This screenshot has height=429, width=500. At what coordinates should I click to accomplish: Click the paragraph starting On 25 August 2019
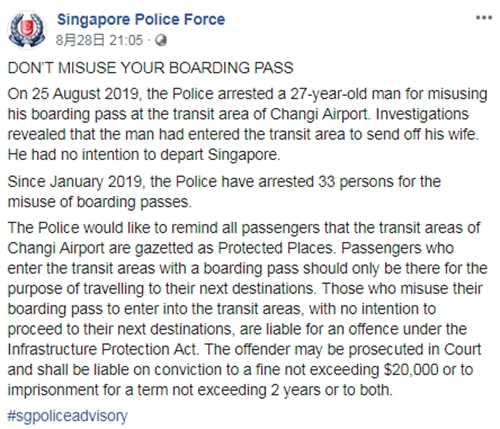tap(247, 124)
